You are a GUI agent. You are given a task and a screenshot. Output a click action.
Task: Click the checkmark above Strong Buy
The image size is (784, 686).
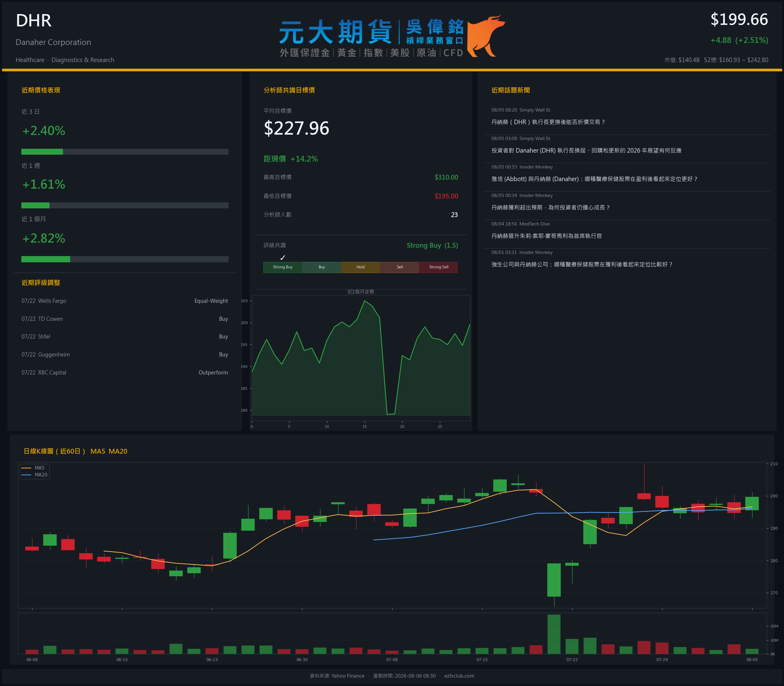click(x=283, y=258)
